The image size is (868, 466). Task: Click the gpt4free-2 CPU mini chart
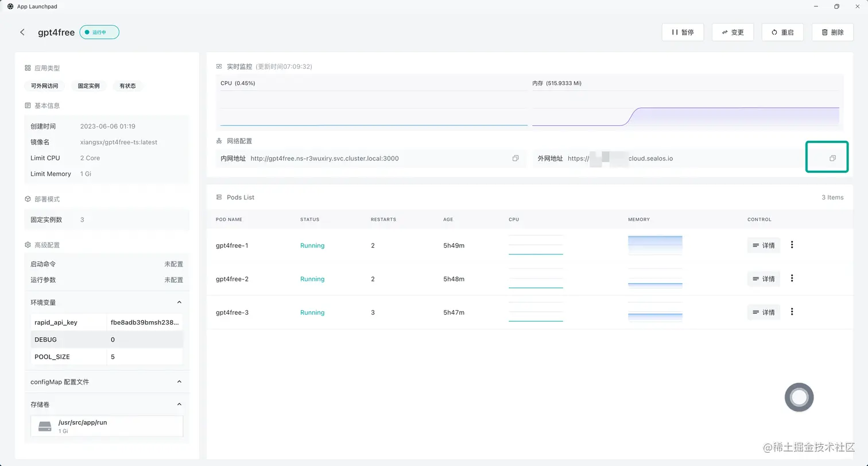(x=536, y=278)
